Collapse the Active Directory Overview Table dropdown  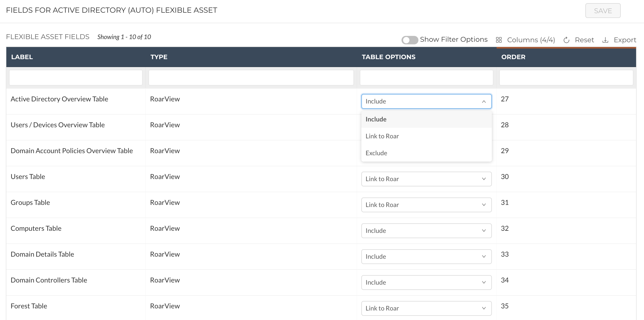[x=484, y=101]
